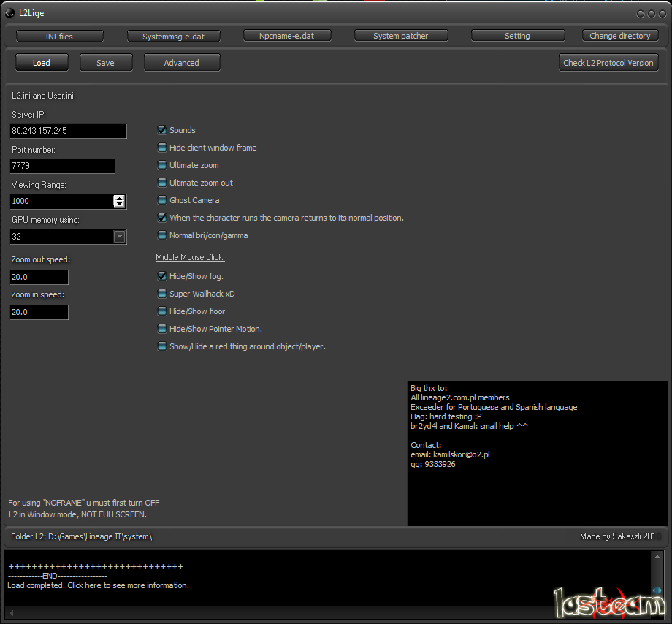Open Advanced options
Image resolution: width=672 pixels, height=624 pixels.
point(182,63)
